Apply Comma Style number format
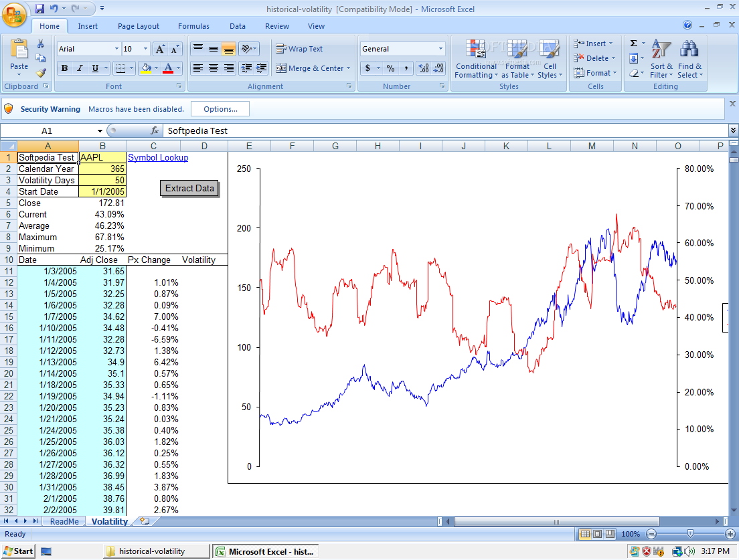This screenshot has height=560, width=739. 406,68
